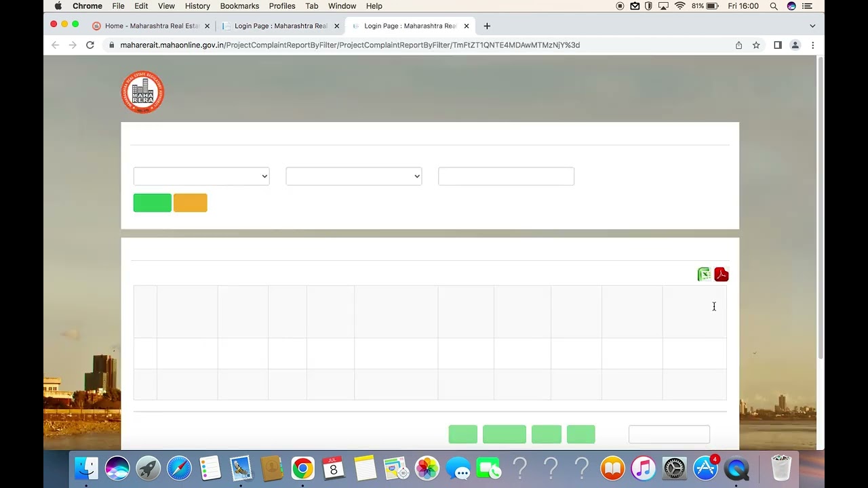
Task: Close the Home - Maharashtra tab
Action: (207, 26)
